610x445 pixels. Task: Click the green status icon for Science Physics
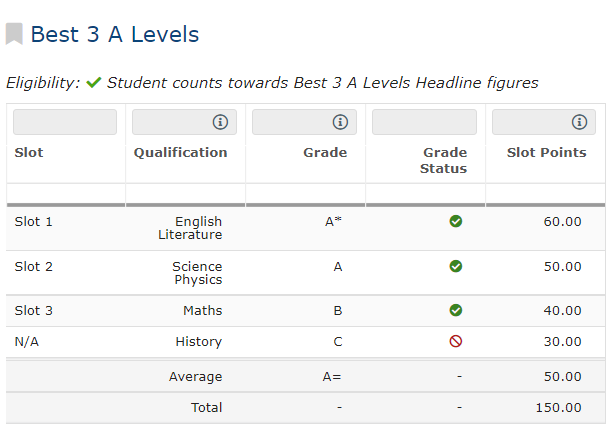[x=456, y=266]
